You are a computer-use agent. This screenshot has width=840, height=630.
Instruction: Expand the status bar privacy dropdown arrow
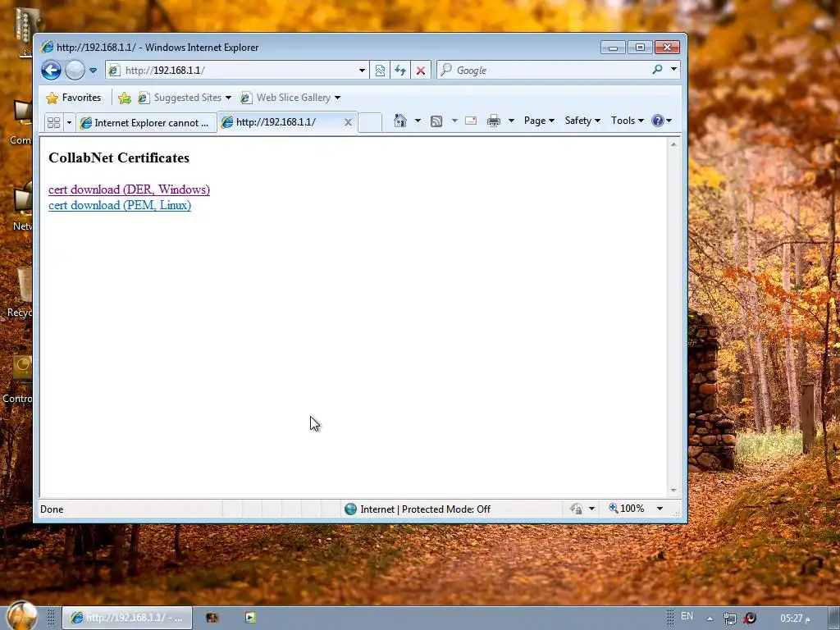[x=592, y=509]
